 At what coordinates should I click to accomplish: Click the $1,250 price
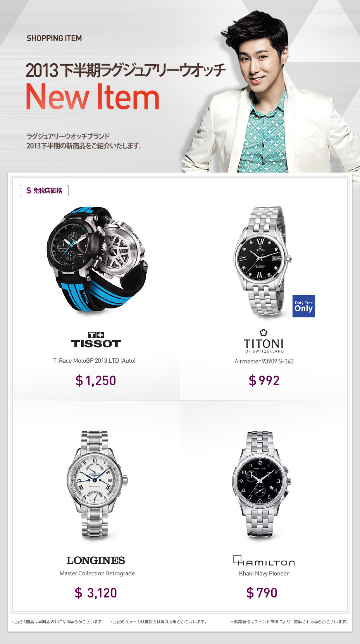click(x=96, y=381)
